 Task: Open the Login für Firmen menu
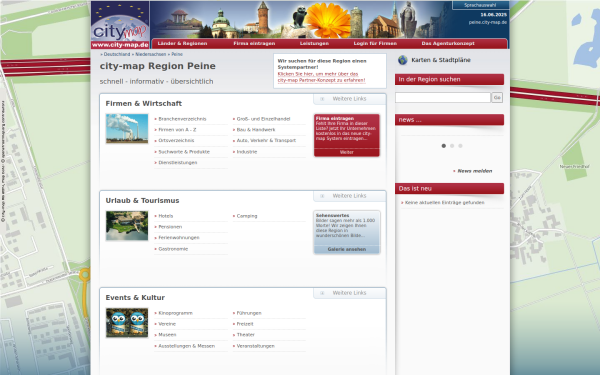375,44
